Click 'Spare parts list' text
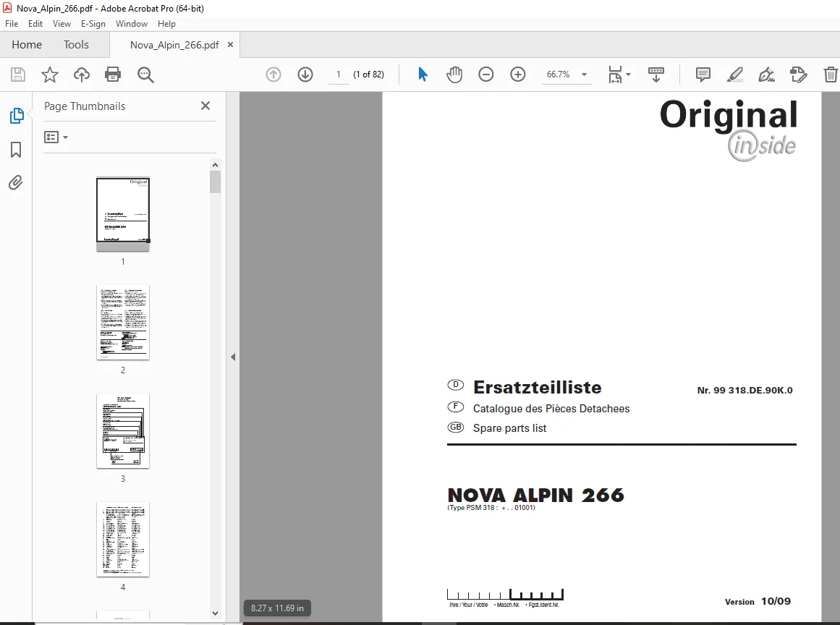 509,428
